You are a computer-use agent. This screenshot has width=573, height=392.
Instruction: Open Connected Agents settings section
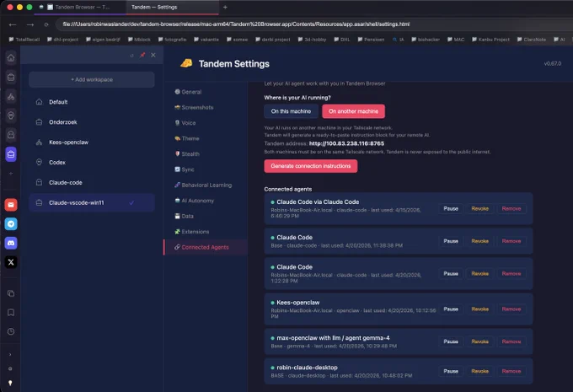[206, 247]
